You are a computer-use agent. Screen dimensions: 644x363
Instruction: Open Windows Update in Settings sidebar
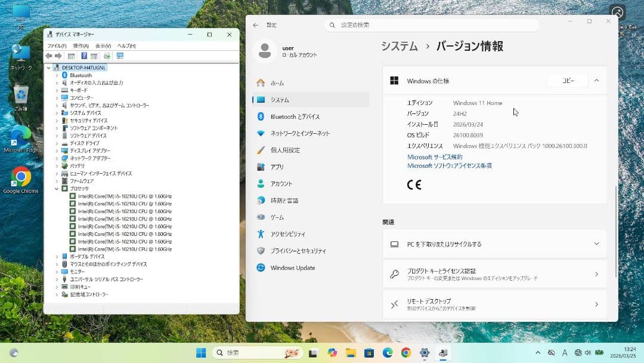click(x=295, y=267)
